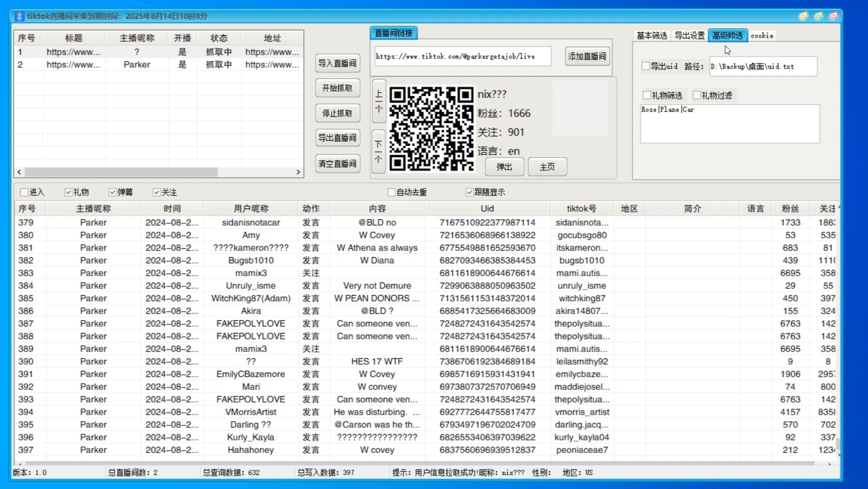Click "HES 17 WTF" content cell

[x=377, y=361]
